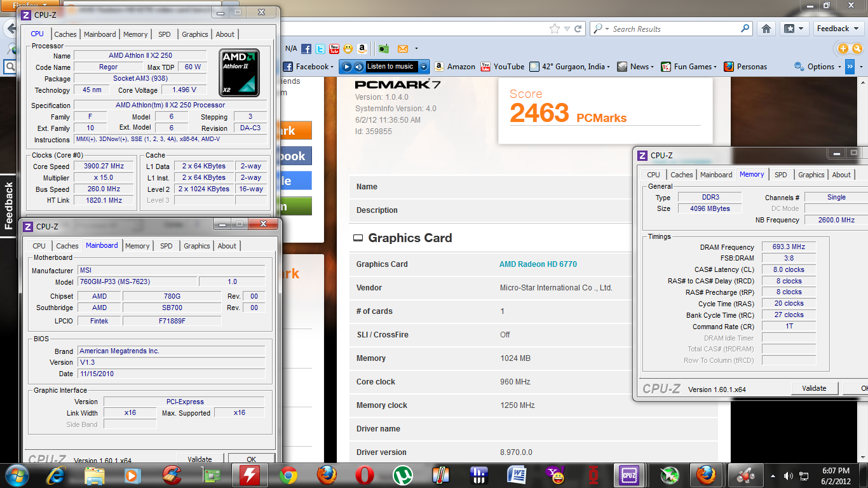Image resolution: width=868 pixels, height=488 pixels.
Task: Click the Core Speed 3900.27 MHz value
Action: (104, 166)
